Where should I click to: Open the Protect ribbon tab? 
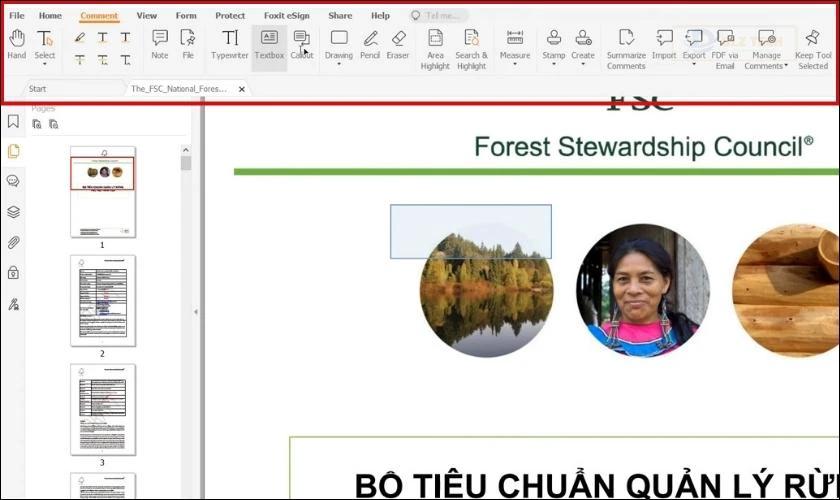click(x=230, y=16)
